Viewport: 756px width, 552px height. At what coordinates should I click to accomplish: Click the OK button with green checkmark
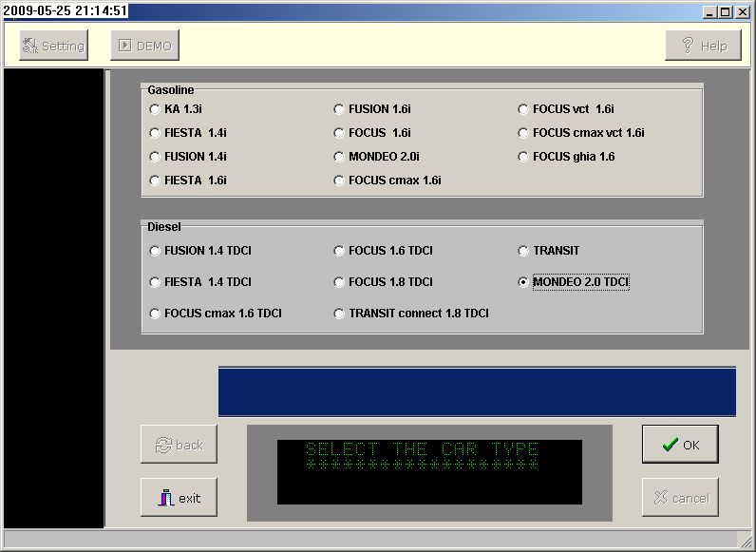pyautogui.click(x=679, y=445)
